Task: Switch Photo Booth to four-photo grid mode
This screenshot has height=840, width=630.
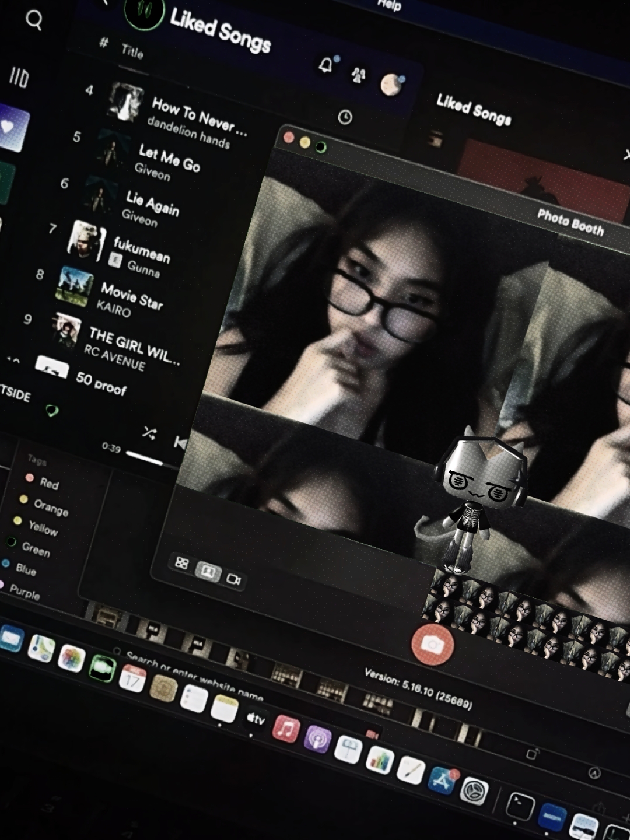Action: click(x=182, y=563)
